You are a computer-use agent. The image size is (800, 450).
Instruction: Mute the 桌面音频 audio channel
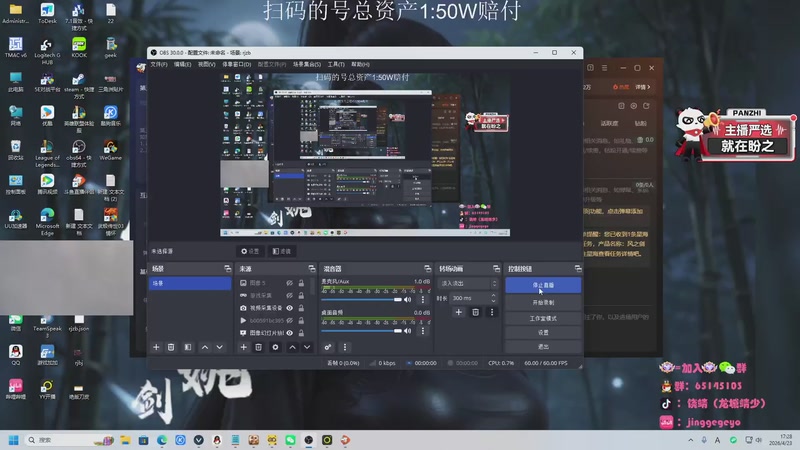(x=408, y=331)
